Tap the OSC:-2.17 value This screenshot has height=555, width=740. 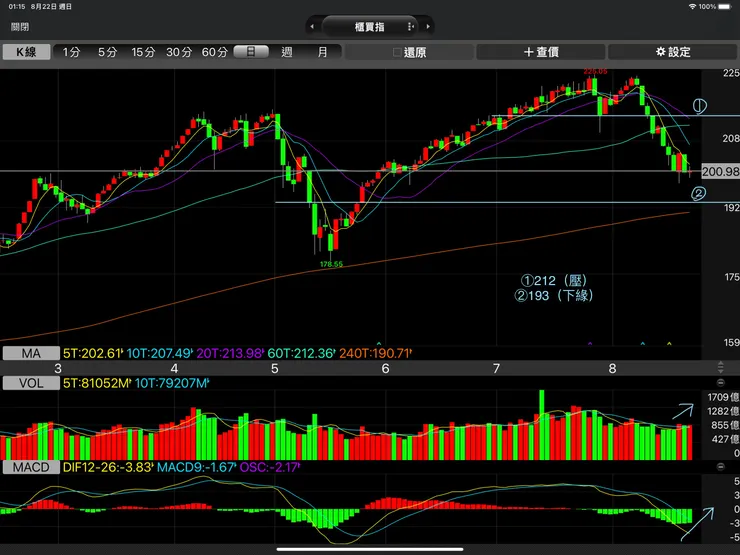pos(269,467)
